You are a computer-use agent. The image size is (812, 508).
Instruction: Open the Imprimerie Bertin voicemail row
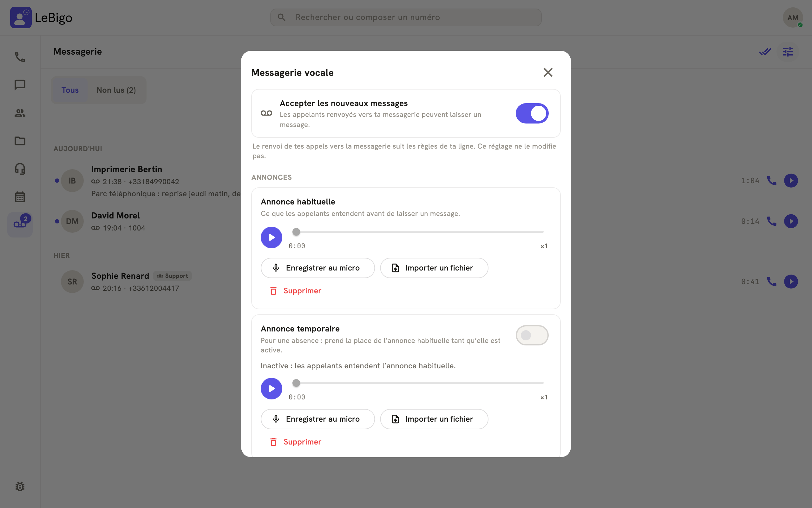(x=426, y=181)
